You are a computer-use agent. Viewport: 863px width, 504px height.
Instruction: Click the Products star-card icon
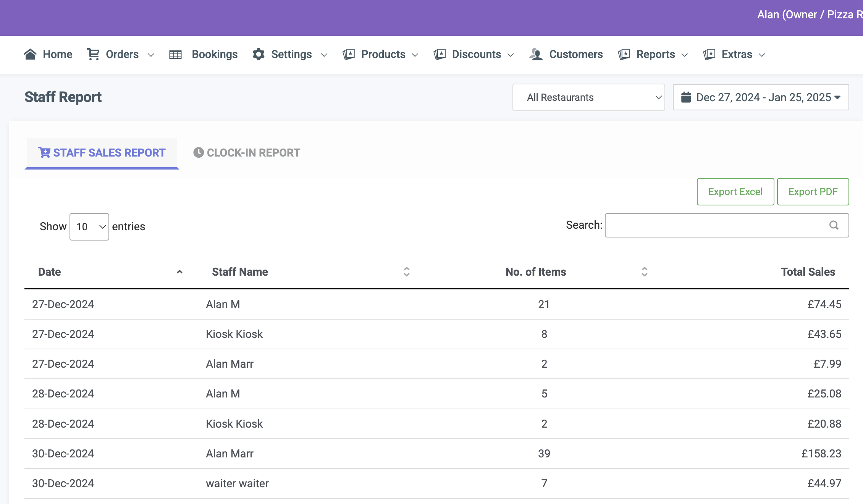point(349,54)
